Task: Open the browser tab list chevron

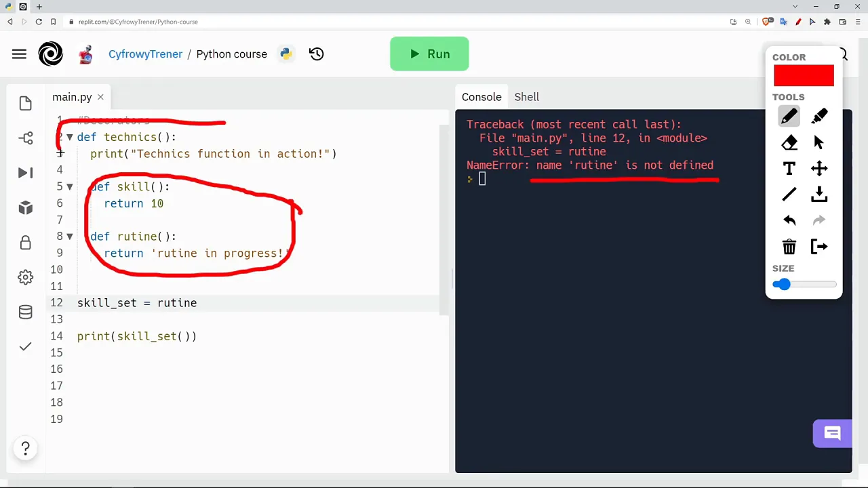Action: coord(795,7)
